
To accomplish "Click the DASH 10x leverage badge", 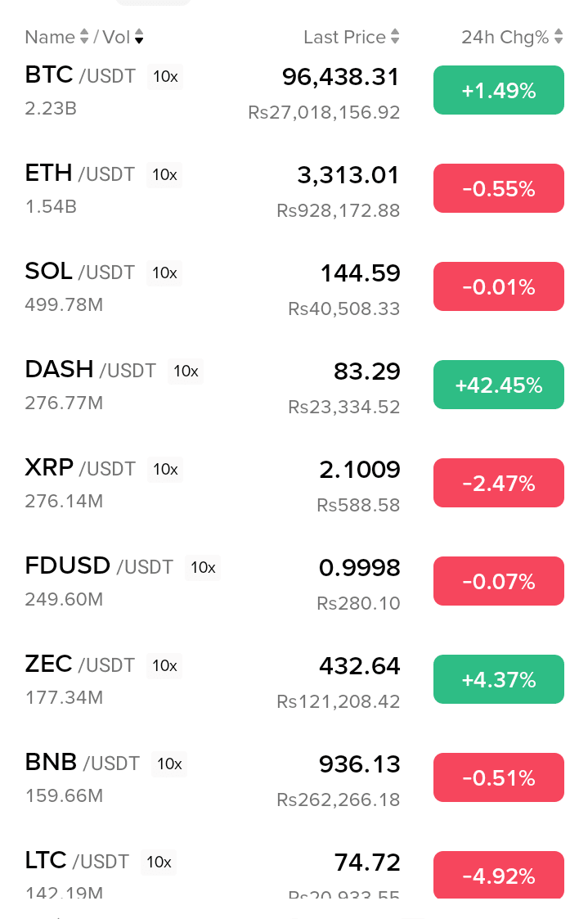I will point(186,371).
